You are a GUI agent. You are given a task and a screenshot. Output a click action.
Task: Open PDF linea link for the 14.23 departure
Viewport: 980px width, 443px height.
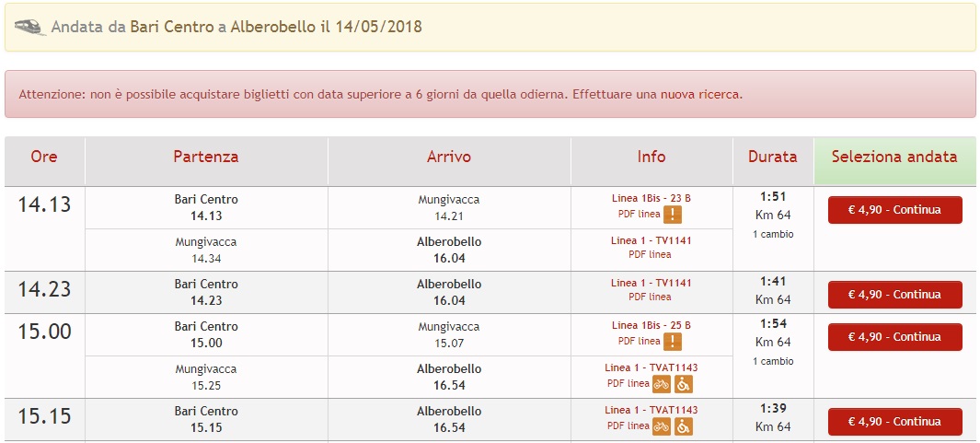pyautogui.click(x=651, y=297)
